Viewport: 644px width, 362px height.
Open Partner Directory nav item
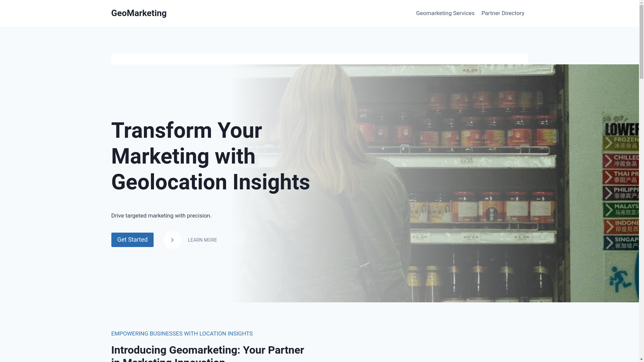click(503, 13)
